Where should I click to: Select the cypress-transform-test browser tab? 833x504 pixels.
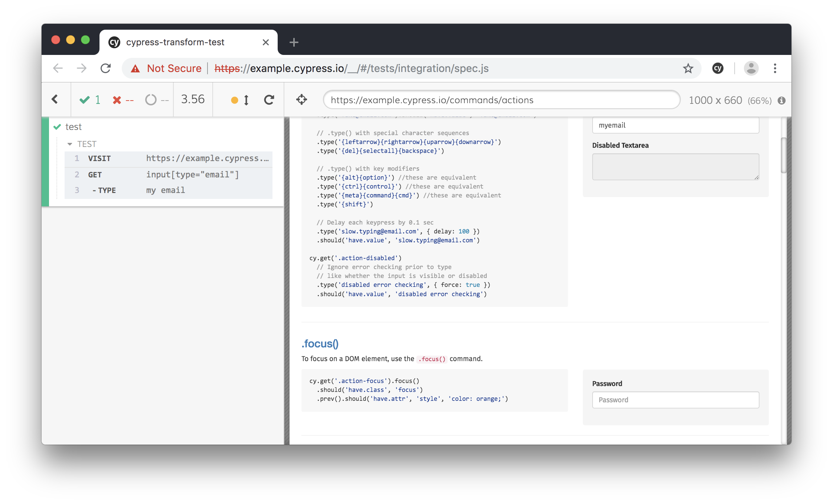174,42
